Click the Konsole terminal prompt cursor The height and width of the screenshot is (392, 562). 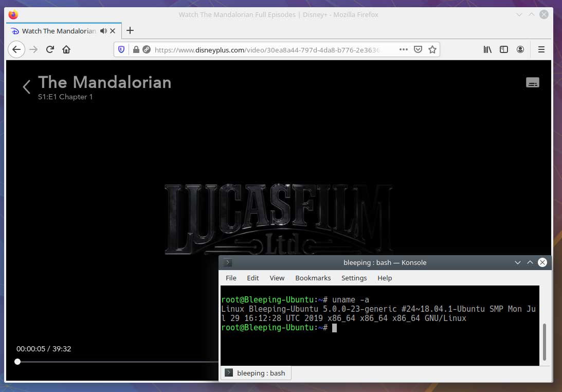coord(334,328)
